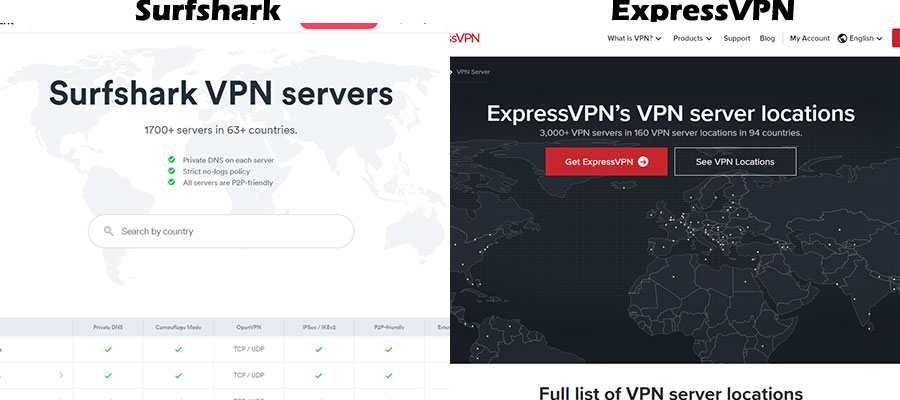This screenshot has width=900, height=400.
Task: Expand the Surfshark table row with the chevron
Action: (x=61, y=376)
